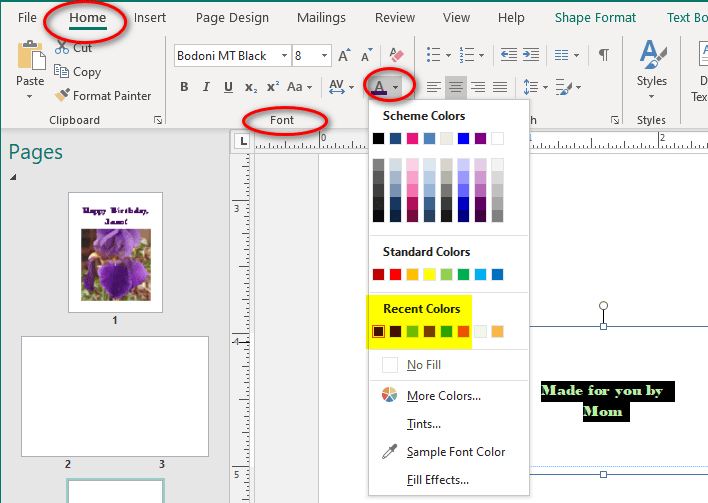708x503 pixels.
Task: Open Fill Effects from color menu
Action: tap(437, 480)
